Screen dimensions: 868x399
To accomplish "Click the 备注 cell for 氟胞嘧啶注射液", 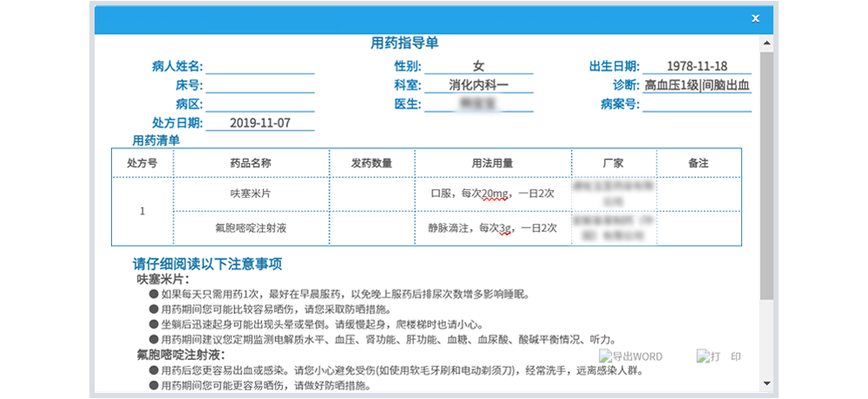I will (x=699, y=229).
